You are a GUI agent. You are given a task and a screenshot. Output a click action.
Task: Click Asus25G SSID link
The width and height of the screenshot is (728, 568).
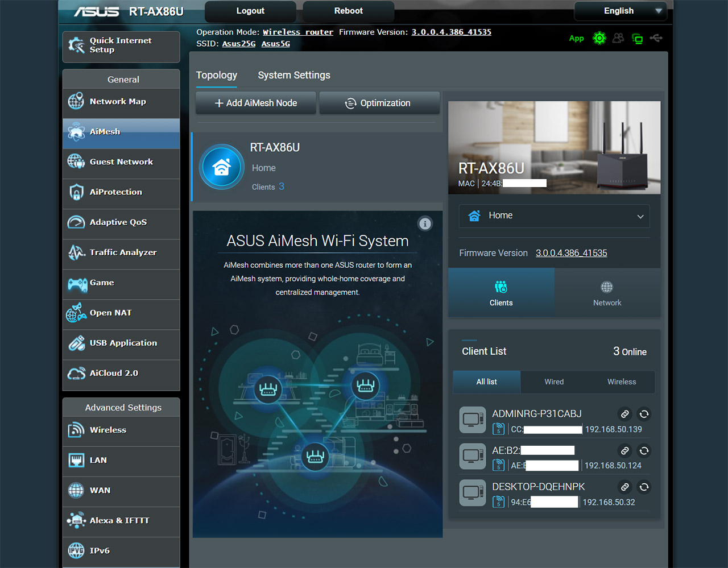pos(239,44)
